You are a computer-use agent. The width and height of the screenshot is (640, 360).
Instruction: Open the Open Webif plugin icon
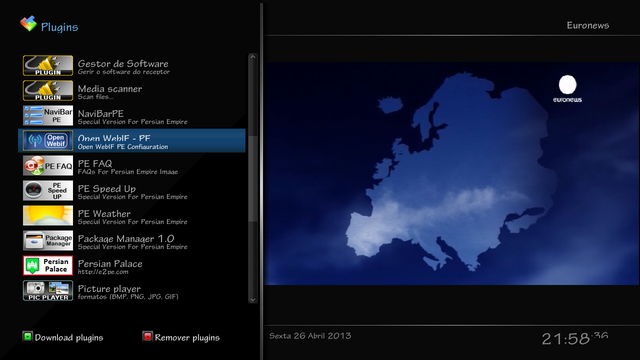tap(48, 140)
